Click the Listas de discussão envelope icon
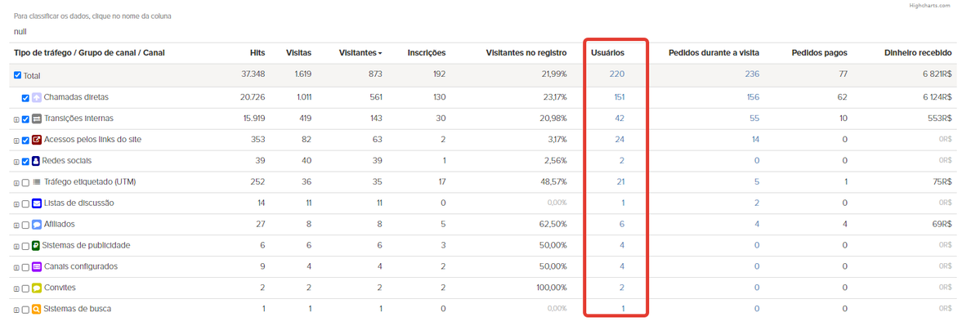 (x=37, y=203)
